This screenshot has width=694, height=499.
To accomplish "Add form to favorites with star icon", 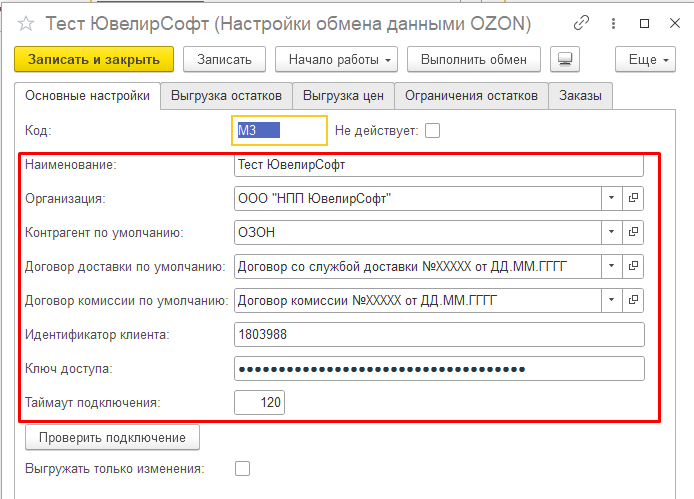I will pos(26,23).
